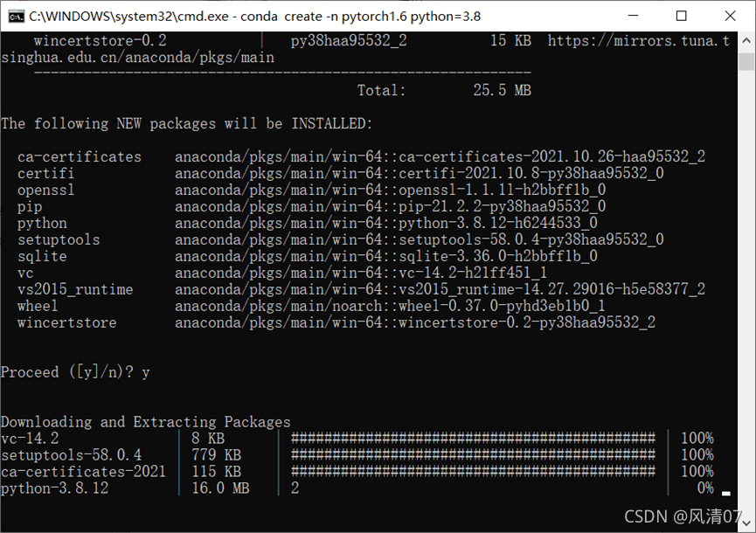Minimize the cmd.exe window

634,16
